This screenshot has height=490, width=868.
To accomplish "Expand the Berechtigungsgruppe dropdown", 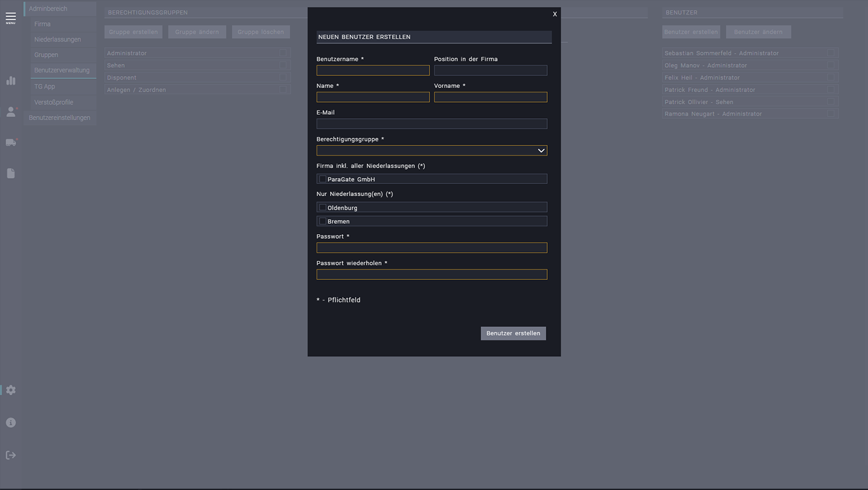I will 431,151.
